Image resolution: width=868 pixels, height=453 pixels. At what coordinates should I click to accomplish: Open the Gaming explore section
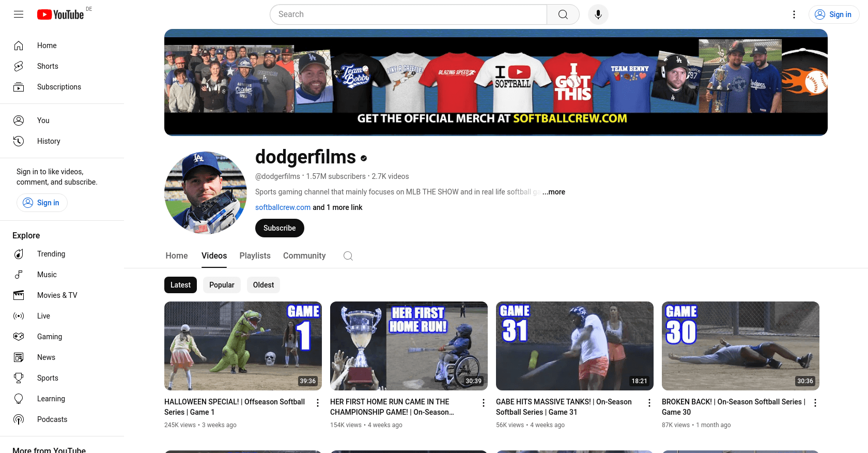pos(50,337)
